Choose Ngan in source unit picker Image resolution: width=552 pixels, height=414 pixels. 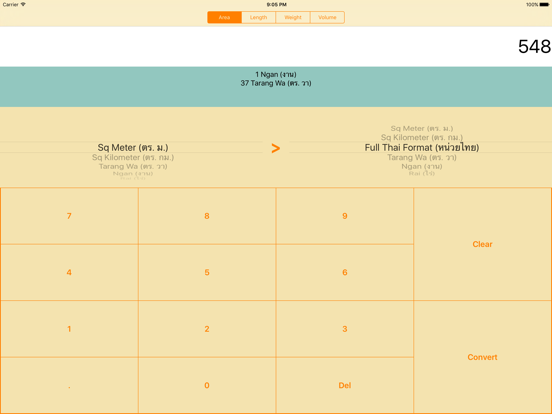(133, 174)
